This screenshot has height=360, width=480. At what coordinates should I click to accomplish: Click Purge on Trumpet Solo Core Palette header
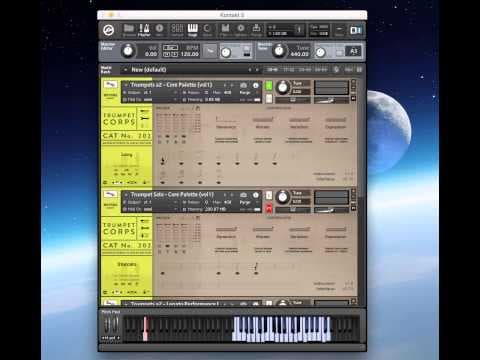pos(245,202)
